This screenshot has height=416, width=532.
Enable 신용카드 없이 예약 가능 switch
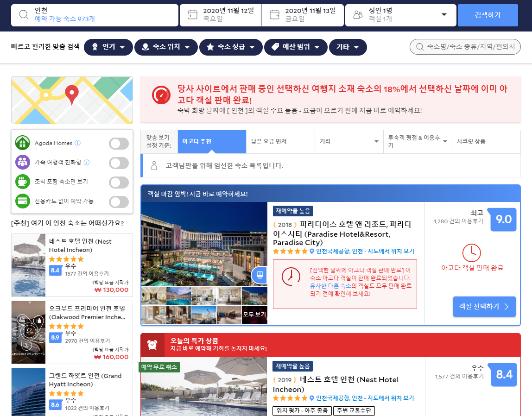click(119, 202)
